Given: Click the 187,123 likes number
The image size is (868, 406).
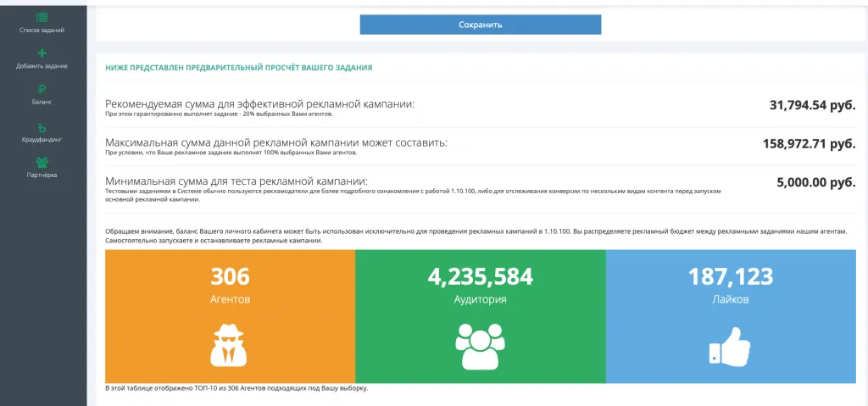Looking at the screenshot, I should [731, 275].
